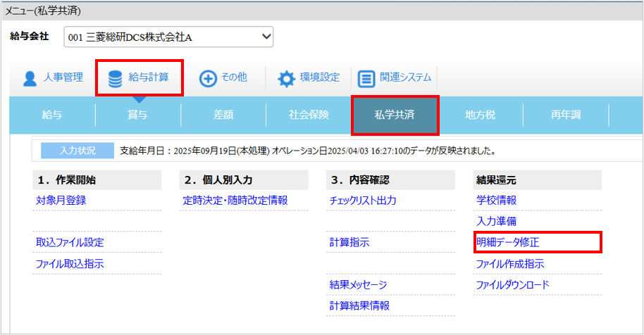Click the 入力状況 label button

pyautogui.click(x=78, y=151)
